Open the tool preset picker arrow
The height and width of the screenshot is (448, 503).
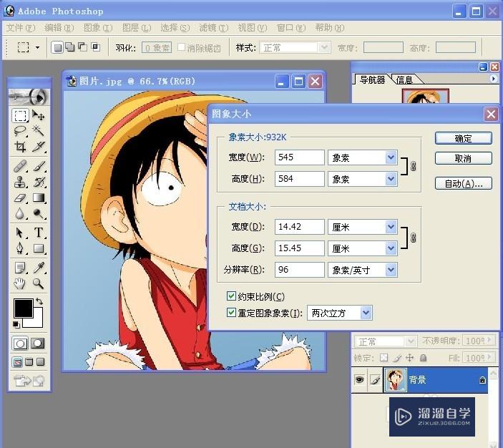pos(37,48)
